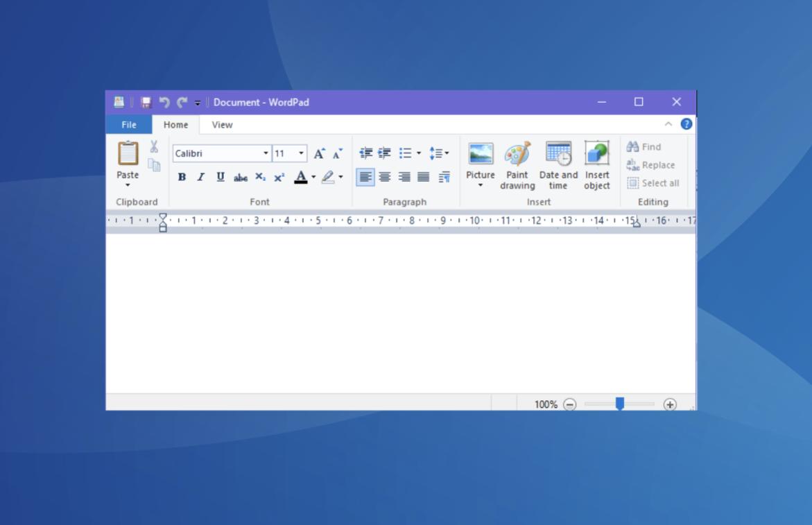Open the highlight color dropdown arrow
Screen dimensions: 812x525
tap(340, 178)
